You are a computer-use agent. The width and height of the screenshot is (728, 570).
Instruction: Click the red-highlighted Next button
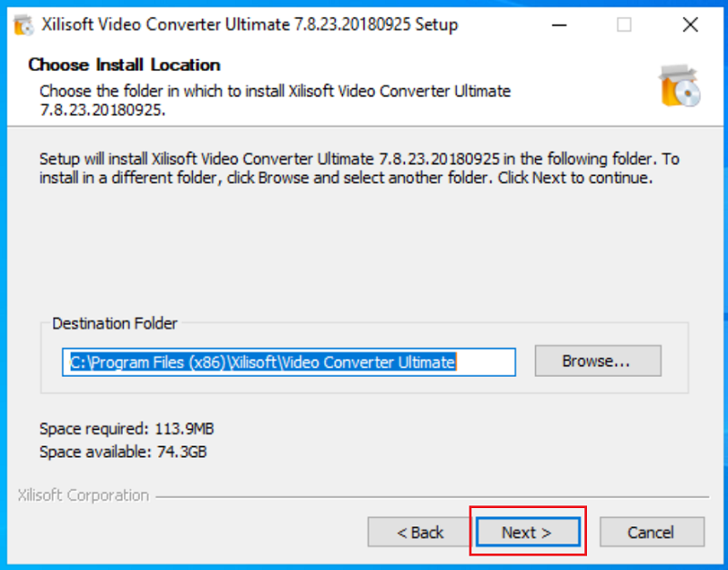pyautogui.click(x=528, y=532)
